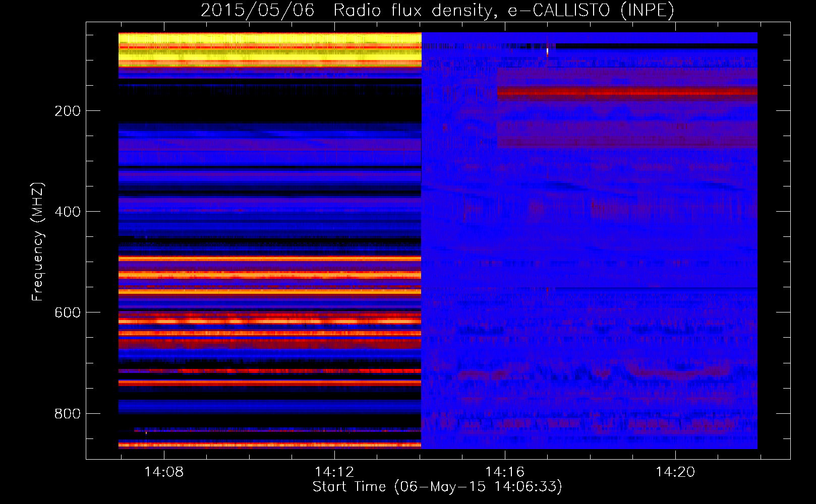Click the time-axis tick label "14:12"

[x=334, y=472]
